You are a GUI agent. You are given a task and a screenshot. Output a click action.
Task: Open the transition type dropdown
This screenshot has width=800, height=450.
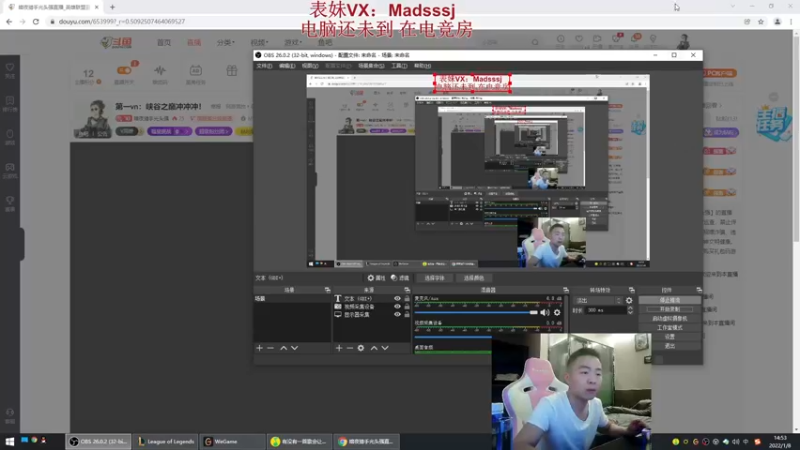(598, 301)
